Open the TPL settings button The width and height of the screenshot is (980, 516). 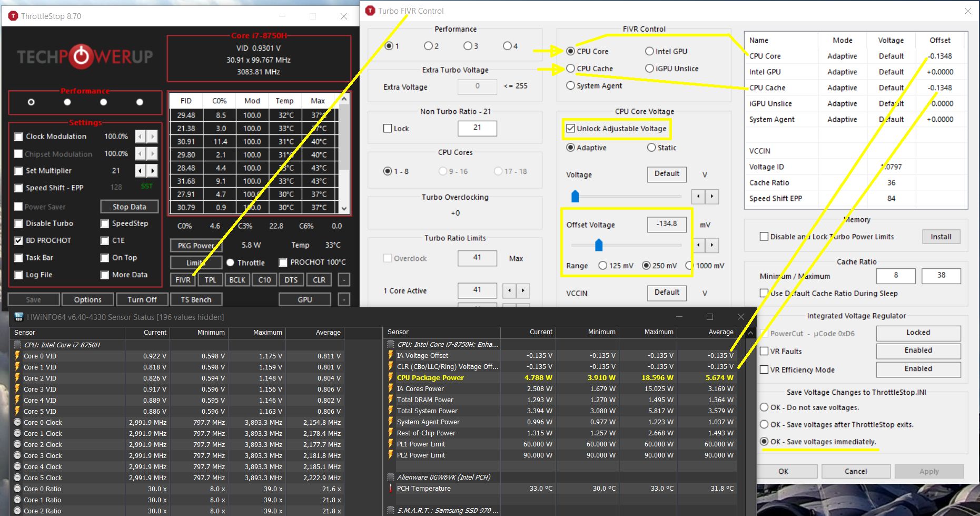210,280
